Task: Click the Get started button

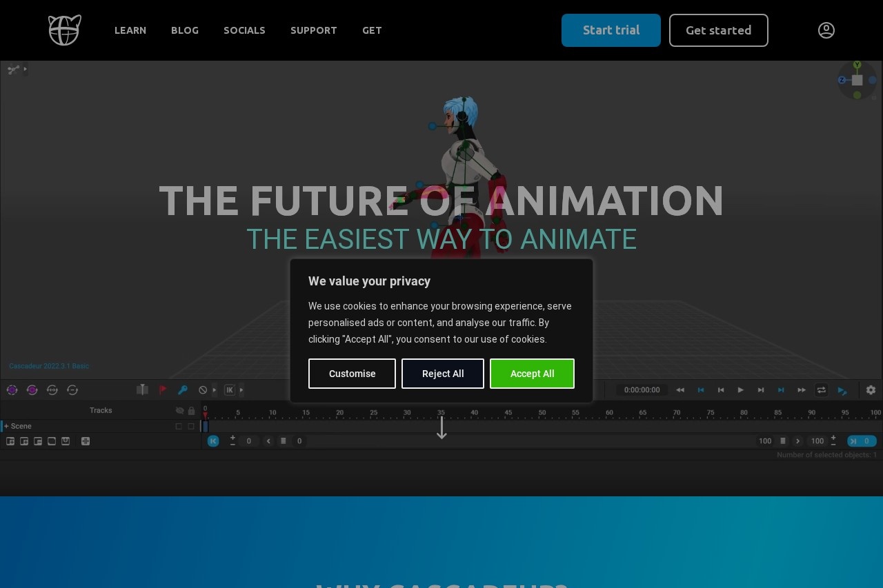Action: pyautogui.click(x=718, y=30)
